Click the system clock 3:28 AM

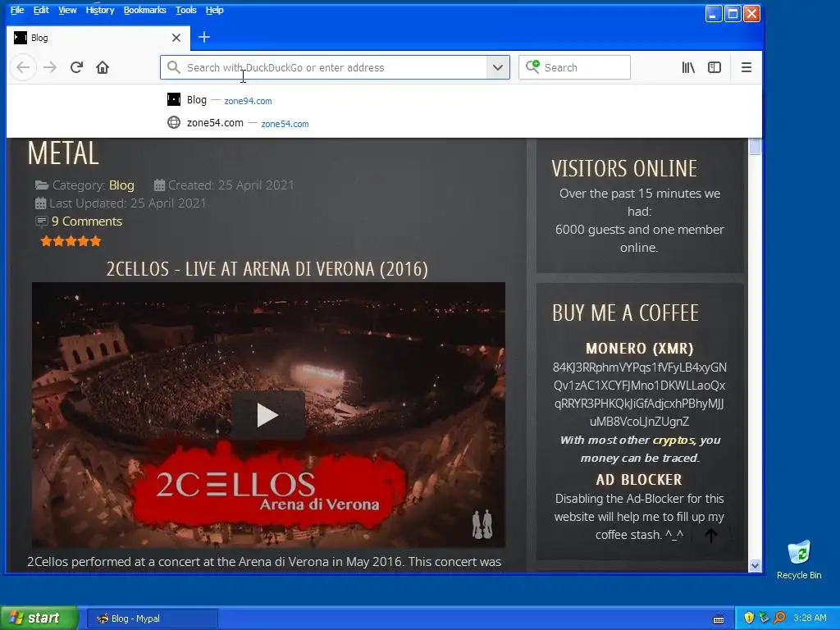pos(810,618)
